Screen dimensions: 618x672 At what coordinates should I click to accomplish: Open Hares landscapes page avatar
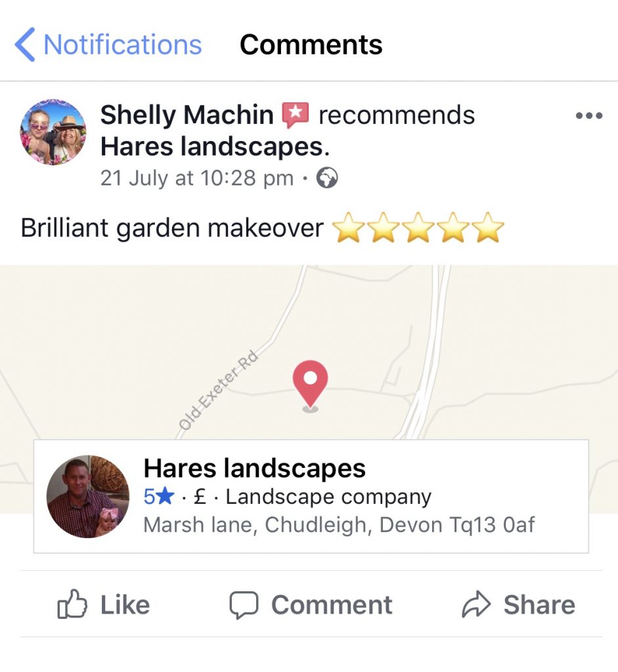click(x=88, y=496)
